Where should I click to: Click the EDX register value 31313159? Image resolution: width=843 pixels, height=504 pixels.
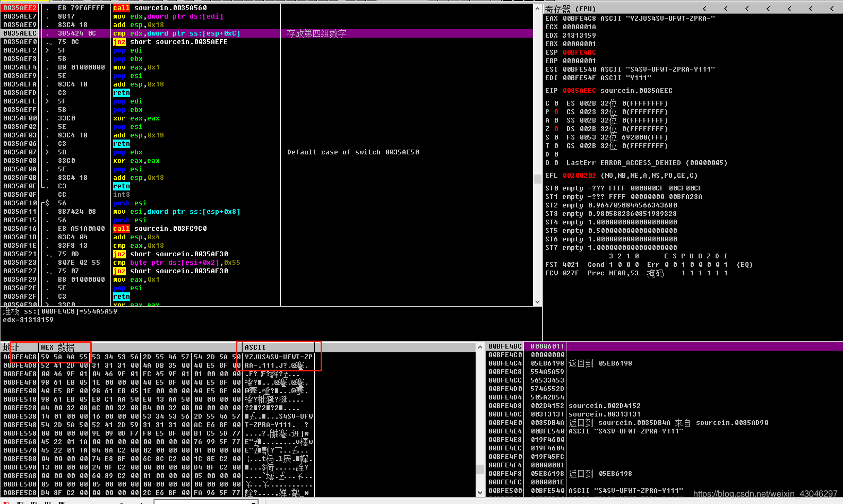pyautogui.click(x=579, y=36)
